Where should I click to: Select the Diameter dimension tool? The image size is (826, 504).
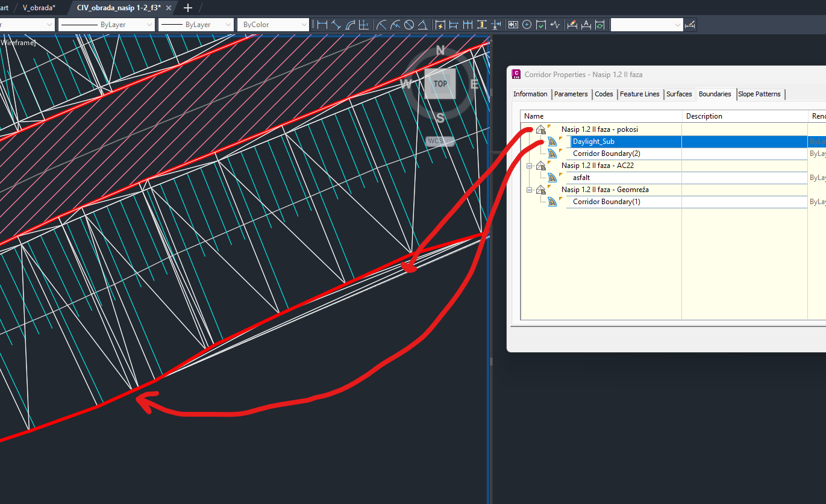409,25
